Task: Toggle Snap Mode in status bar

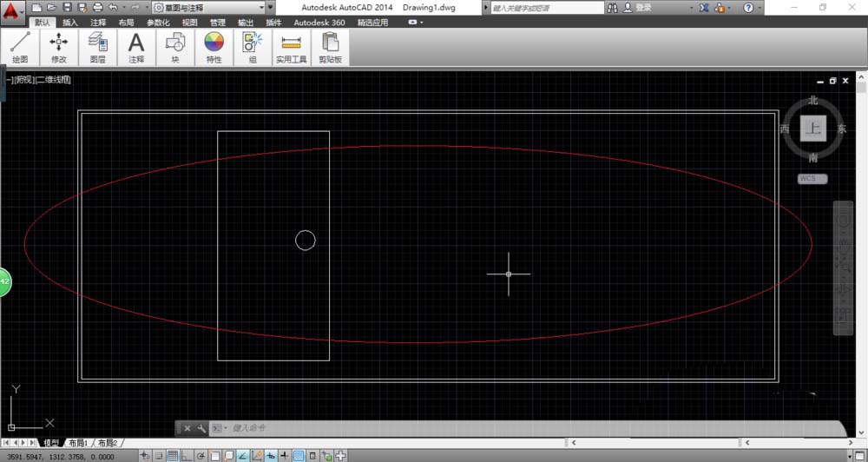Action: (x=159, y=456)
